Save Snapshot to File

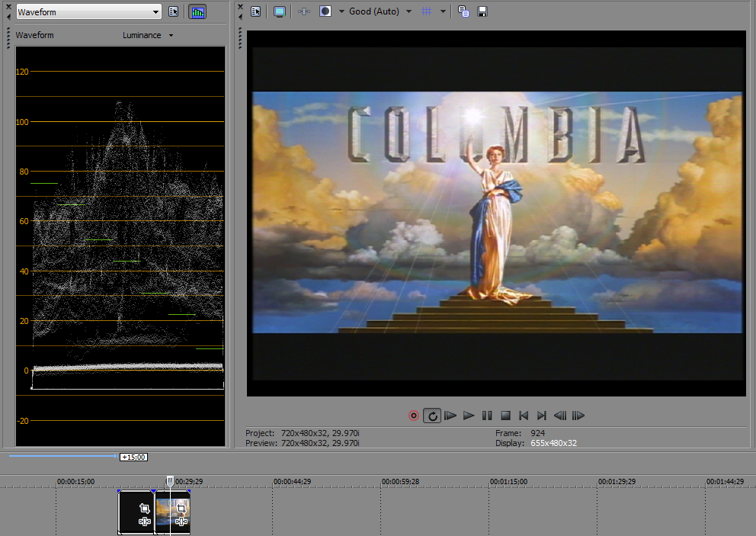(x=482, y=11)
